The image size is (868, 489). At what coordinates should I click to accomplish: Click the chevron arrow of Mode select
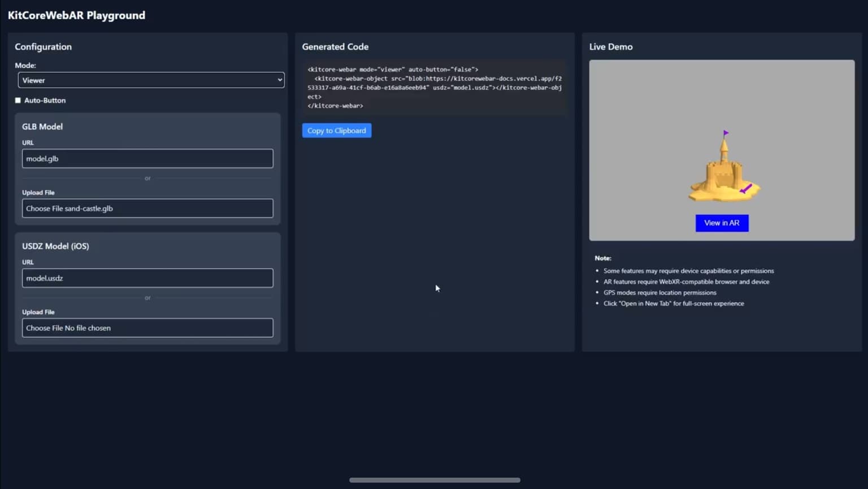(x=279, y=80)
